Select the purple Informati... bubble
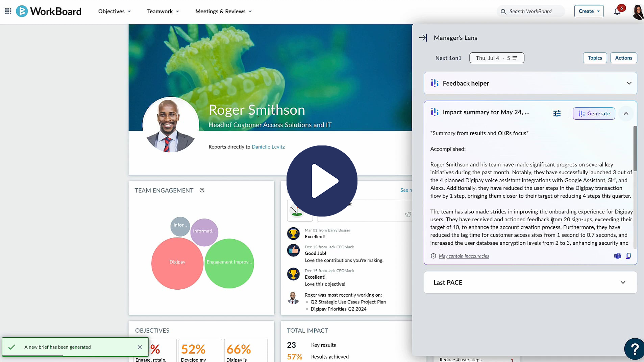The height and width of the screenshot is (362, 644). [204, 232]
